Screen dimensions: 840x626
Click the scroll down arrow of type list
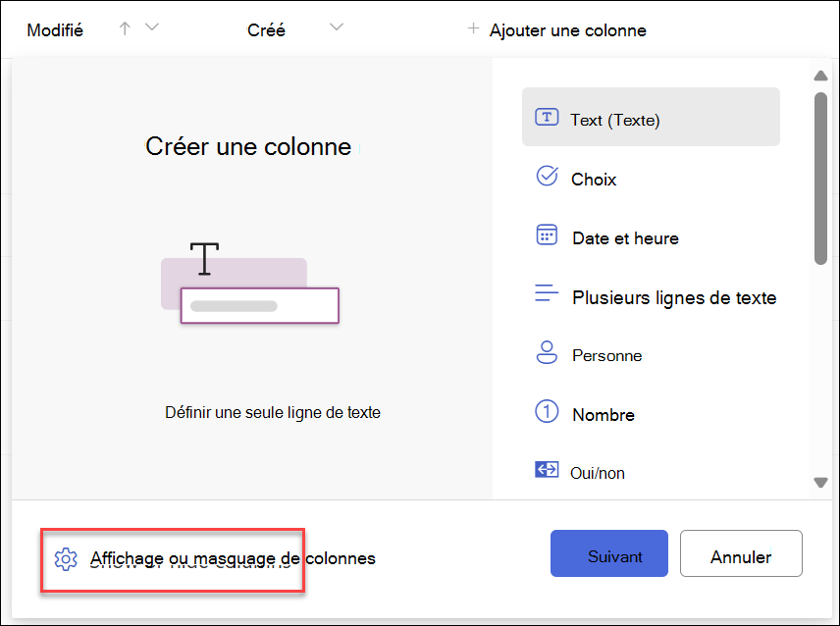(820, 483)
